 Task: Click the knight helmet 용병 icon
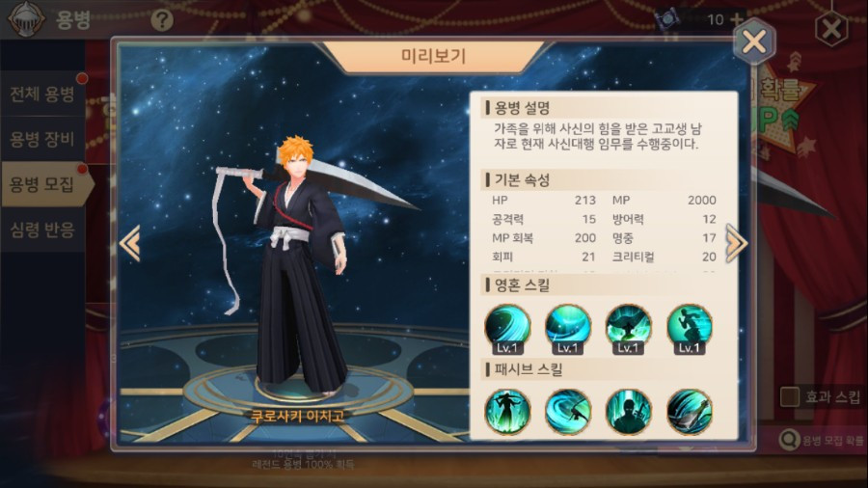click(25, 19)
